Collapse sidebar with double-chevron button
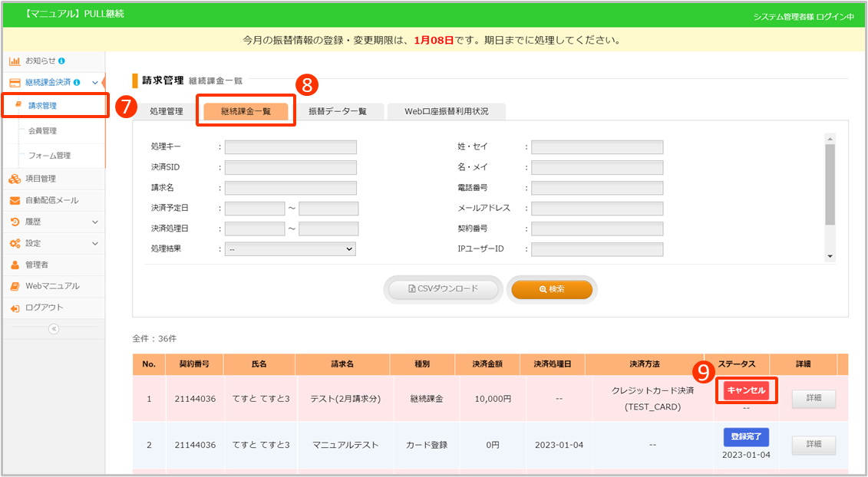This screenshot has height=477, width=868. pos(53,329)
